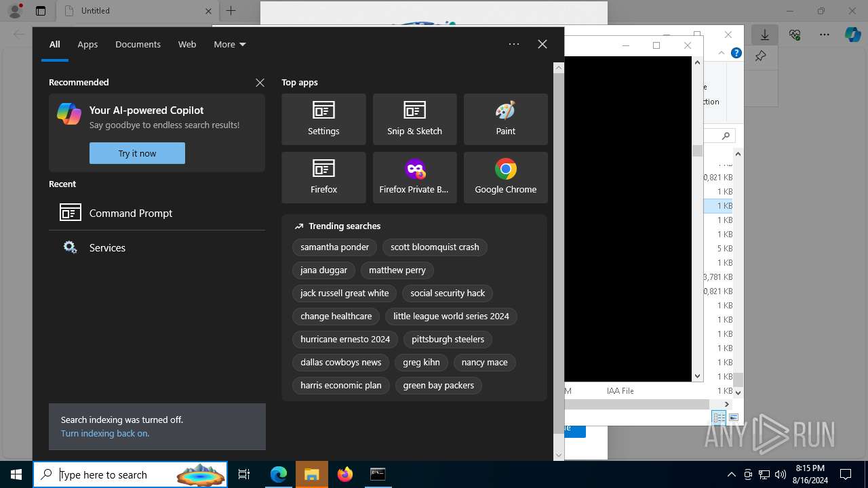Click console window scrollbar down arrow
The image size is (868, 488).
tap(697, 375)
